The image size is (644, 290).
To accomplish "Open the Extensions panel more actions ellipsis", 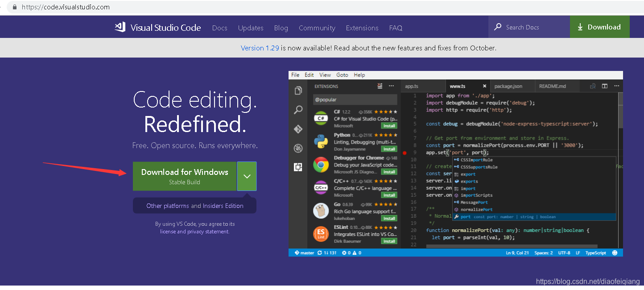I will point(392,86).
